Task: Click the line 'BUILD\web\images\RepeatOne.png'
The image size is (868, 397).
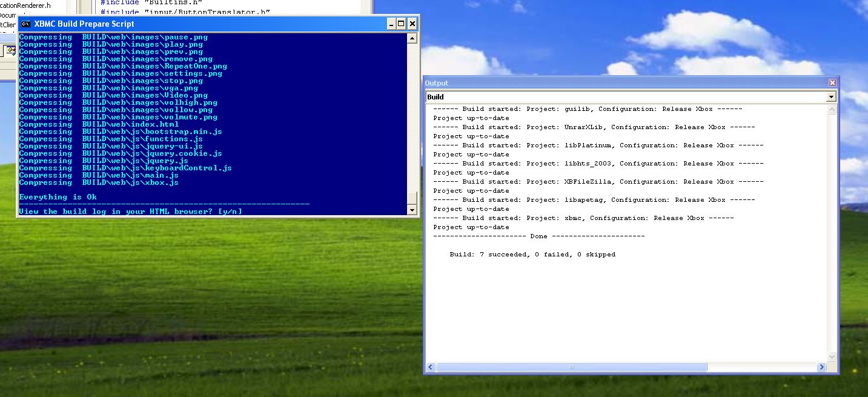Action: coord(123,66)
